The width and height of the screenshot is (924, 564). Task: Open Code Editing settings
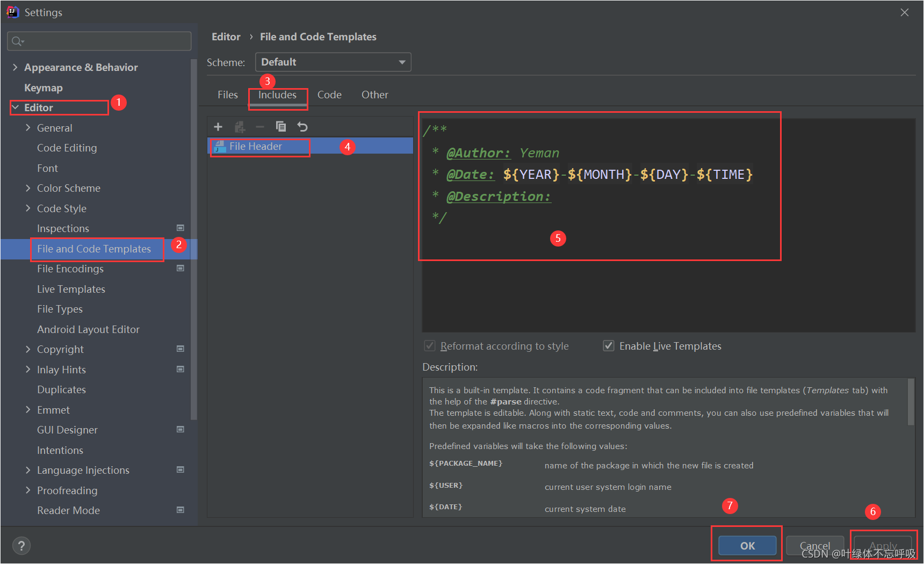tap(67, 148)
